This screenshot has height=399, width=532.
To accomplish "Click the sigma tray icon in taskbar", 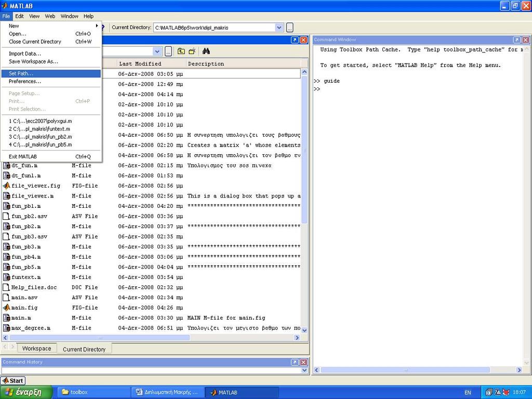I will (x=488, y=392).
